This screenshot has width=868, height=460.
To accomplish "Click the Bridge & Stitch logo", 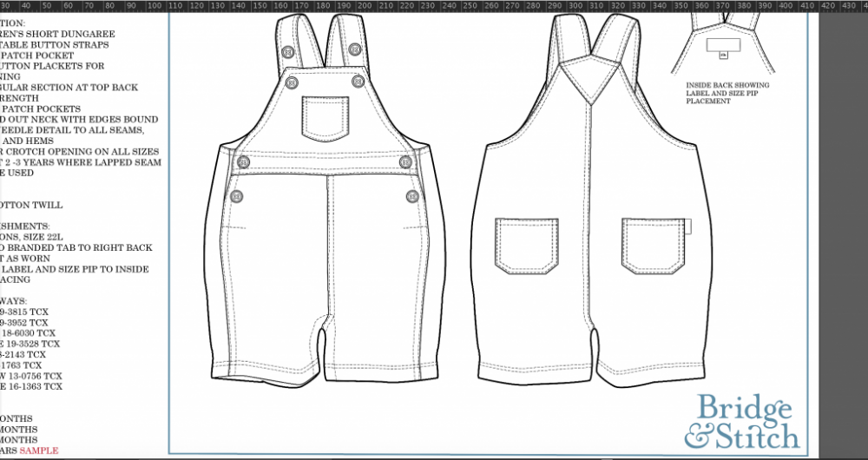I will coord(742,422).
